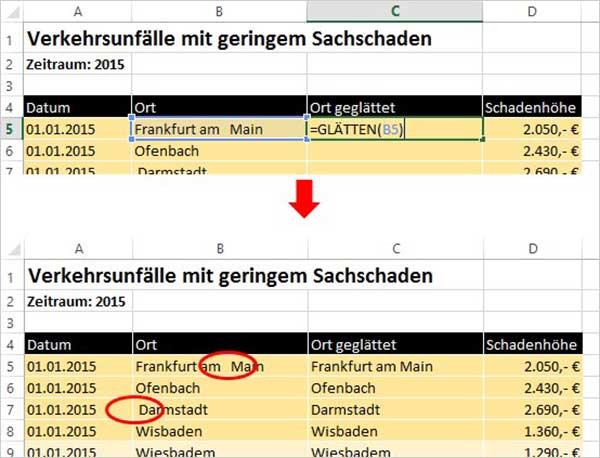Click the row 2 header in upper sheet

11,64
